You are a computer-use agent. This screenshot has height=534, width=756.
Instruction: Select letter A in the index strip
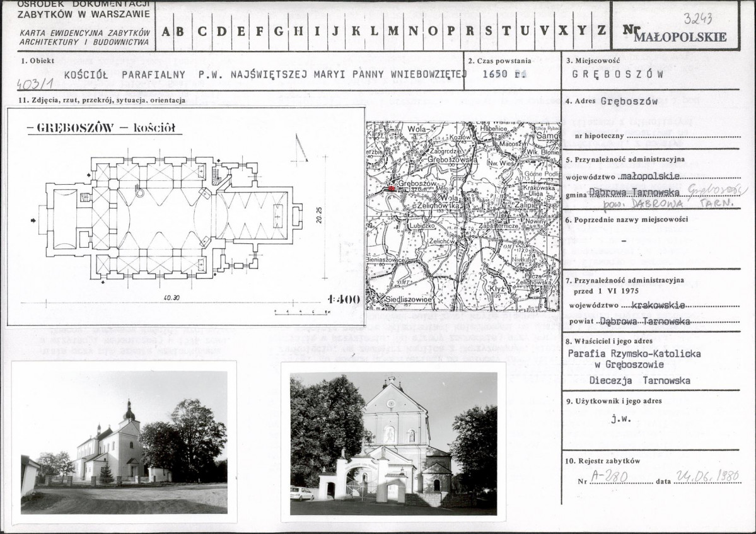pos(166,31)
